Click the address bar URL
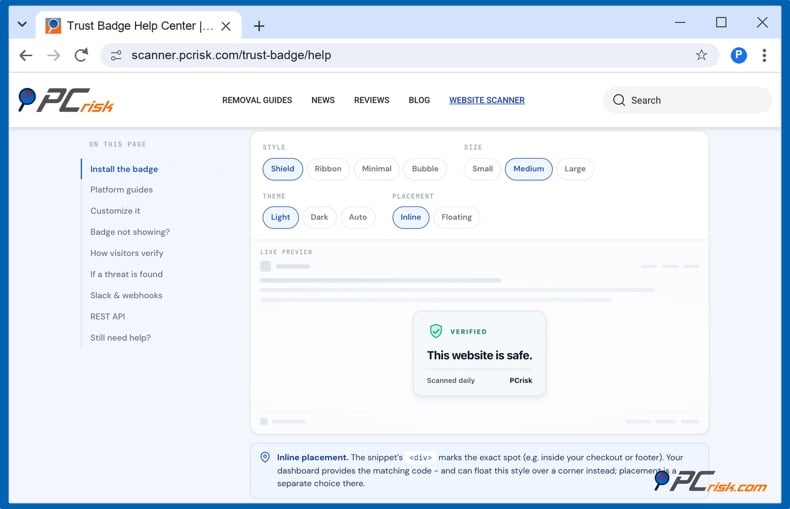790x509 pixels. point(231,55)
